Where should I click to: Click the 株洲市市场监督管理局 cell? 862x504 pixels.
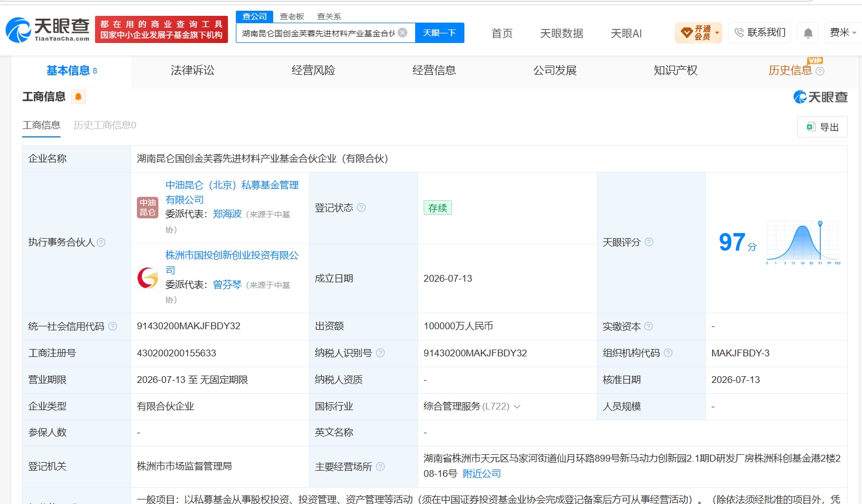pos(184,467)
